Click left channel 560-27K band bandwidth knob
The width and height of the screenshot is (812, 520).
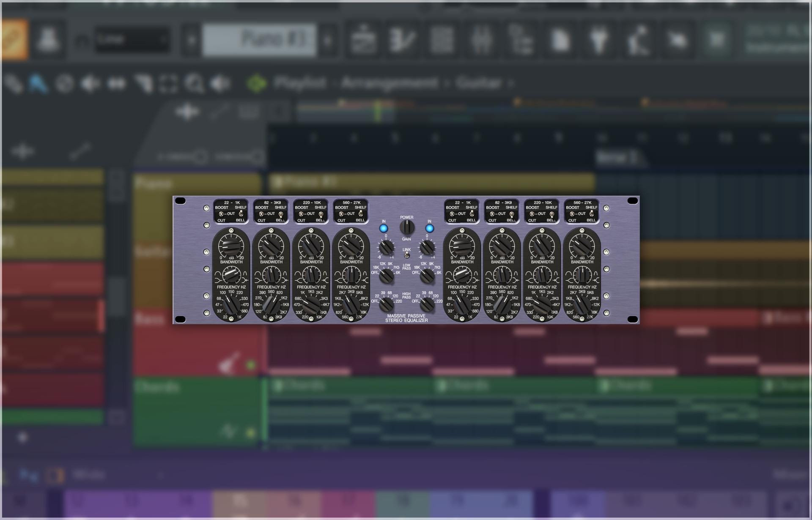coord(351,276)
